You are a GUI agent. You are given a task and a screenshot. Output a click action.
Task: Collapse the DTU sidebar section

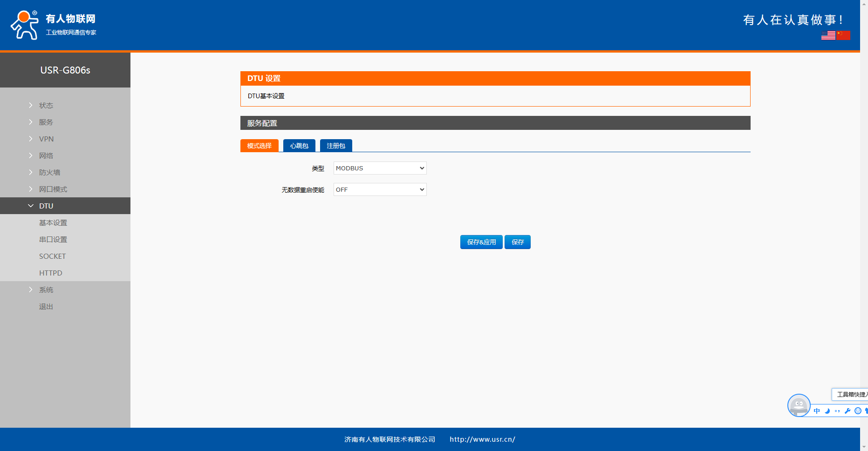(65, 206)
